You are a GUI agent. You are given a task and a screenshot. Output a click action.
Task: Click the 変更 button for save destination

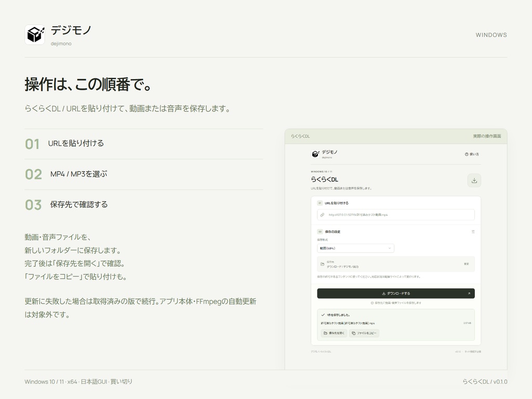pyautogui.click(x=466, y=264)
